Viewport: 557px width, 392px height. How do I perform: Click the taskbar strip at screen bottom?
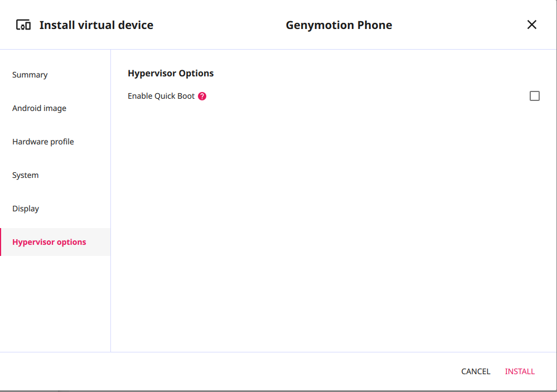[279, 389]
